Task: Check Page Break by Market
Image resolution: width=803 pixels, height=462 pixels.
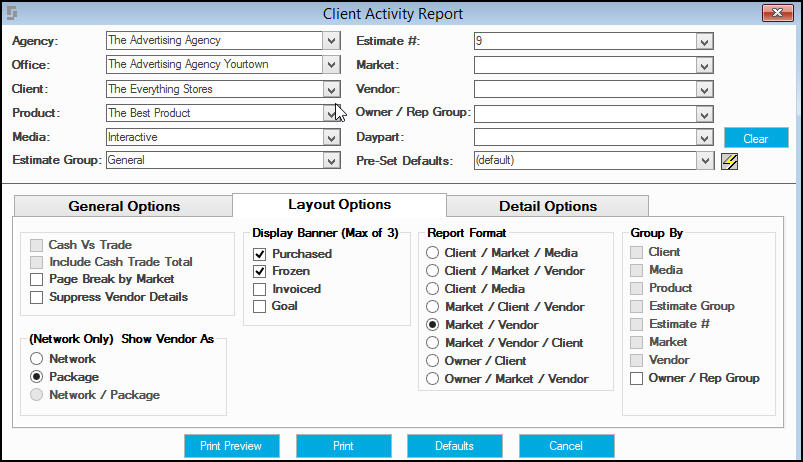Action: pyautogui.click(x=36, y=280)
